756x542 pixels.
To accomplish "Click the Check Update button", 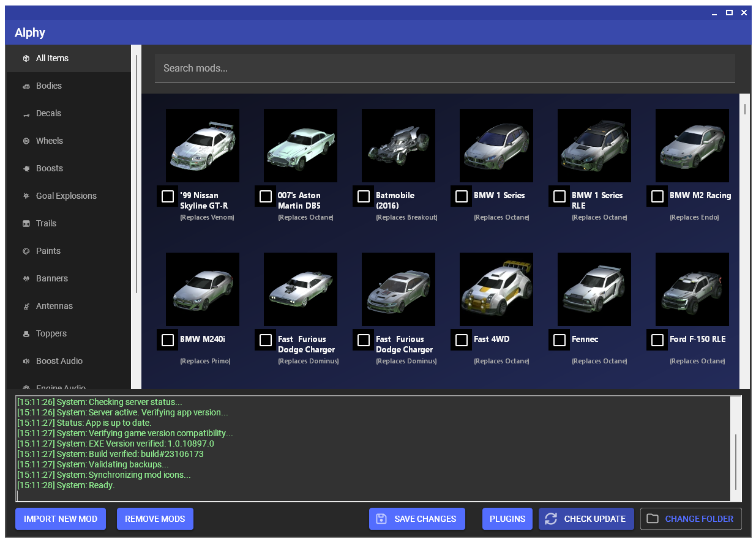I will pos(586,519).
